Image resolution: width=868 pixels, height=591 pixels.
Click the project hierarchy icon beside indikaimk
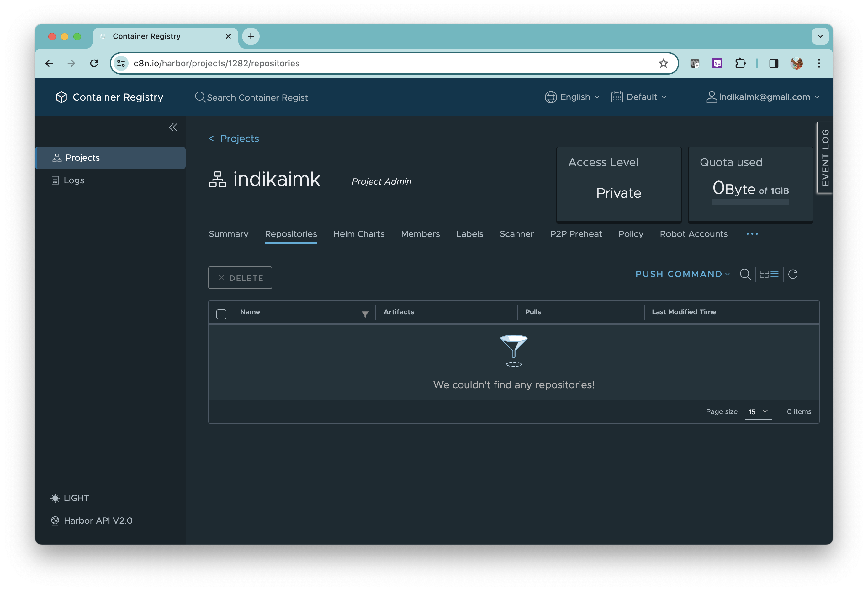click(x=217, y=179)
